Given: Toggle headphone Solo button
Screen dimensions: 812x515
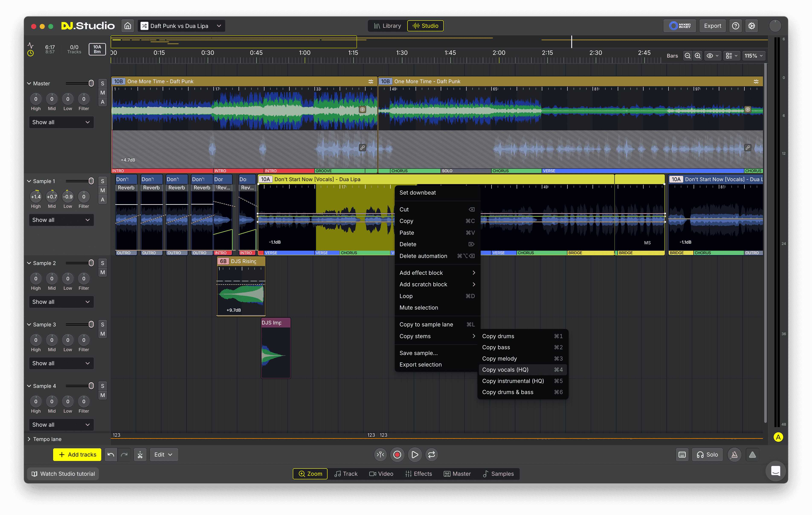Looking at the screenshot, I should 707,455.
